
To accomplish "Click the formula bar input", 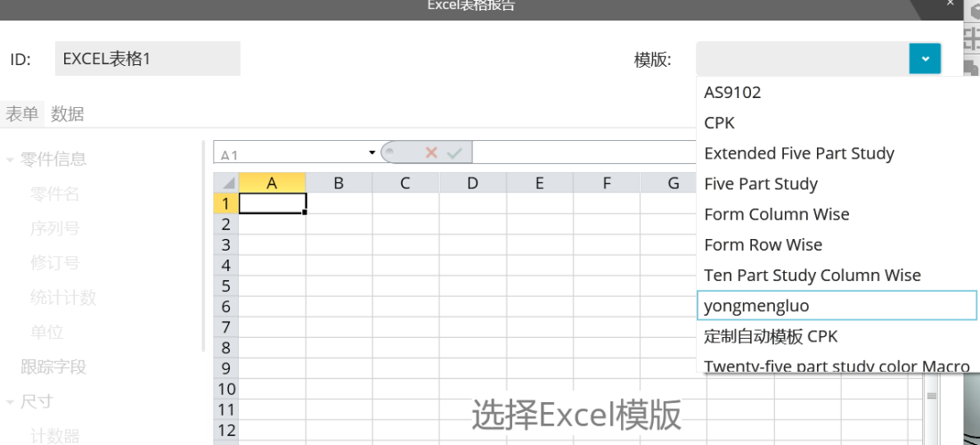I will point(584,152).
